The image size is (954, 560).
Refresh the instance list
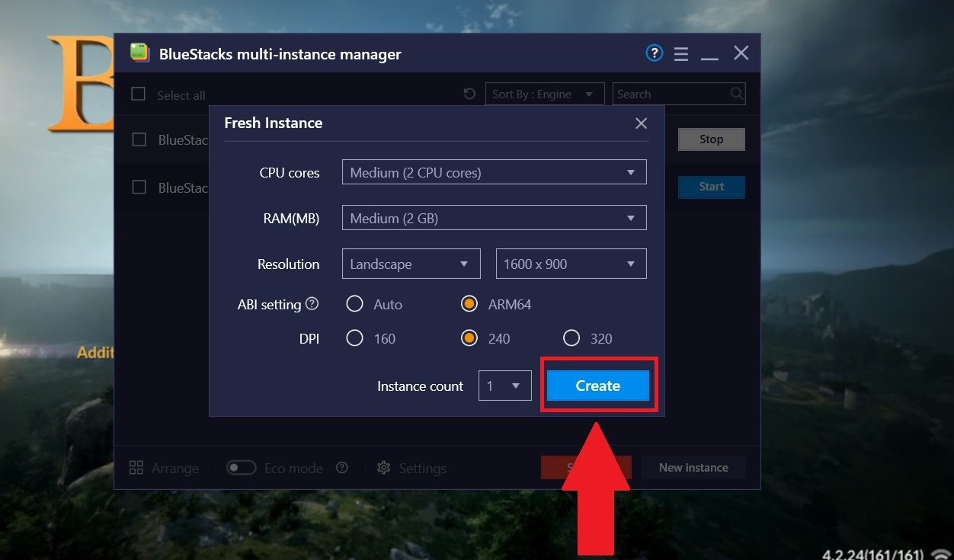(x=469, y=94)
